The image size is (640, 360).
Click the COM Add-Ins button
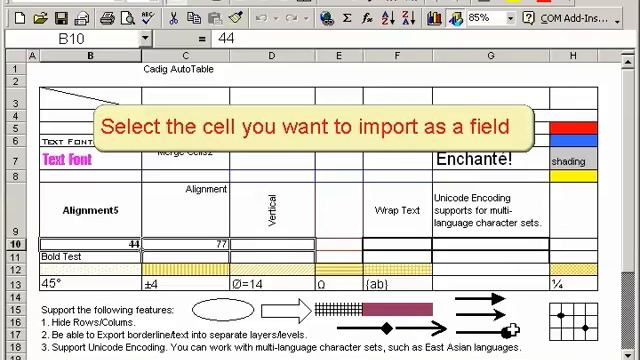574,18
